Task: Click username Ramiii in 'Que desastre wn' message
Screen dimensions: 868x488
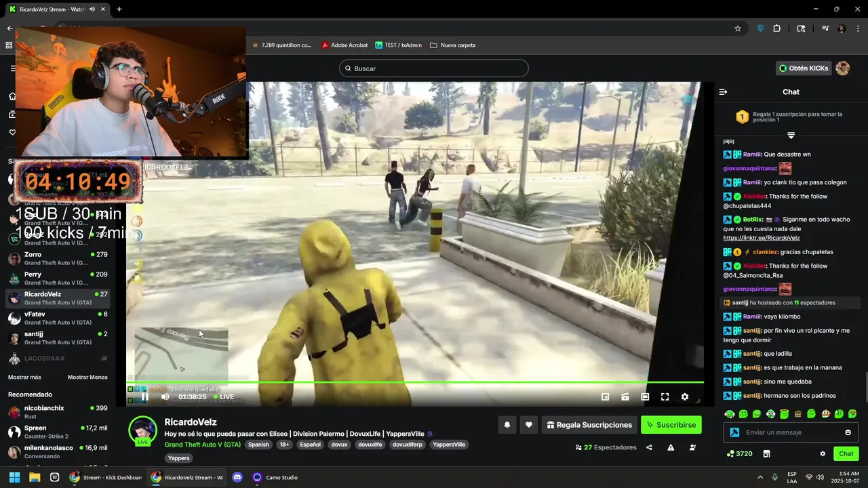Action: coord(752,155)
